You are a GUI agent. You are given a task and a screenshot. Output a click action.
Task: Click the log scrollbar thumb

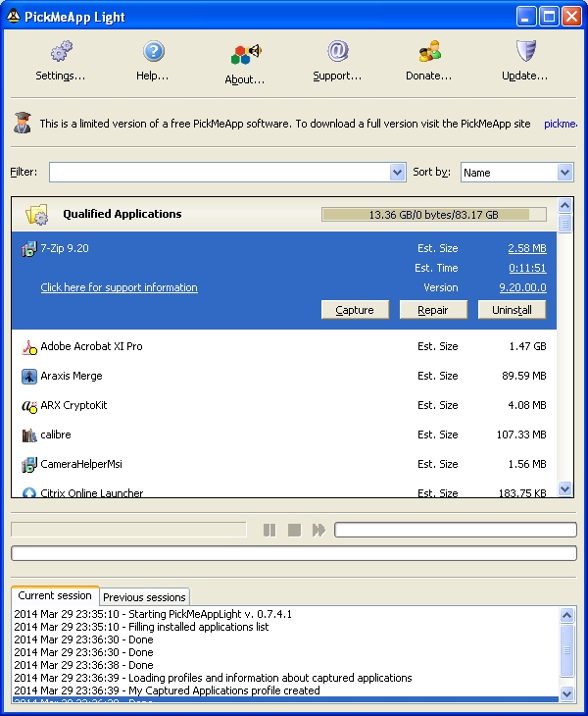pos(567,650)
